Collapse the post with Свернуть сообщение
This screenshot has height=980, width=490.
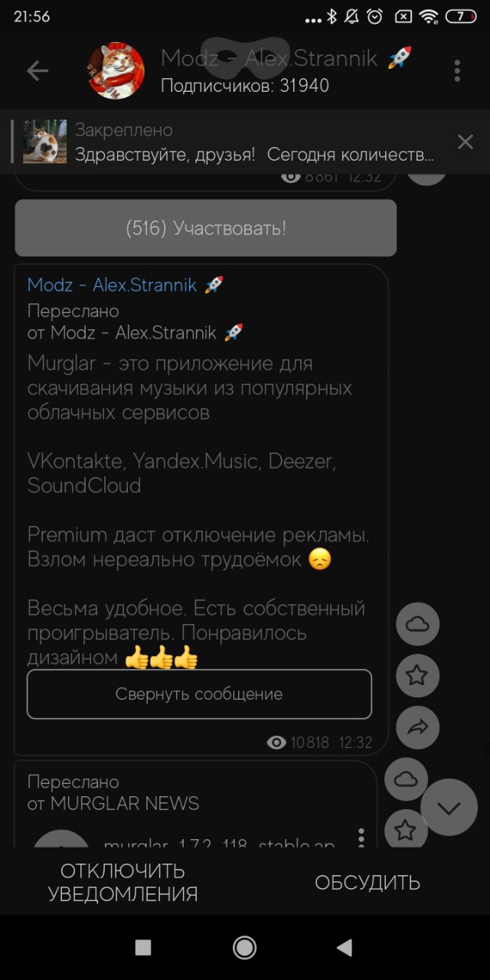(x=199, y=694)
